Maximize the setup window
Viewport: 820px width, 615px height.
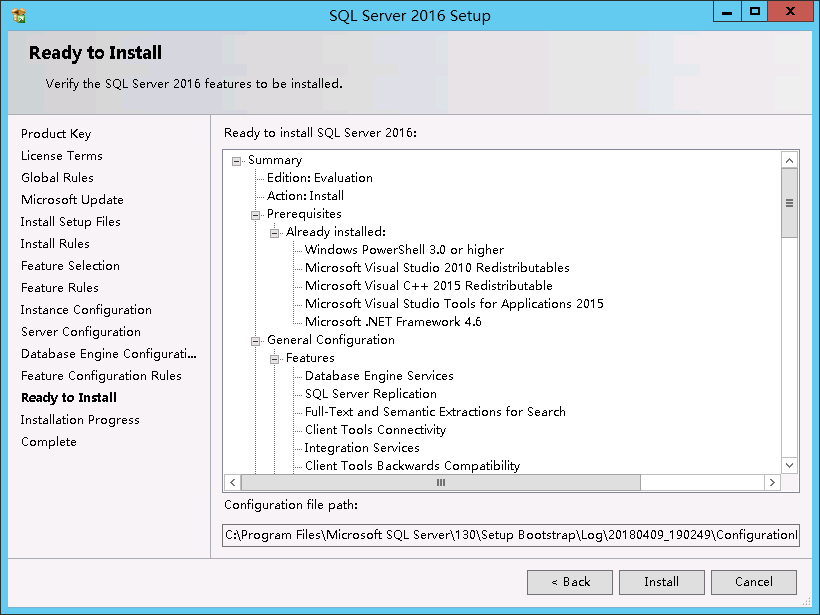coord(755,12)
